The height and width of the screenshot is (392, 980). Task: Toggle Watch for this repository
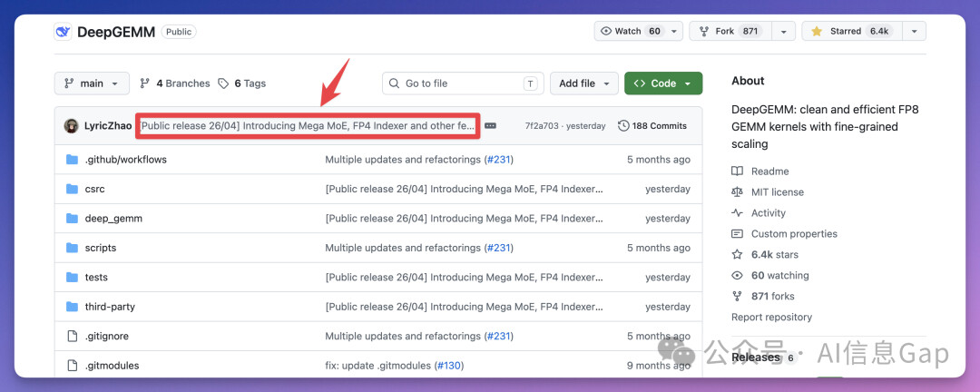(x=631, y=31)
